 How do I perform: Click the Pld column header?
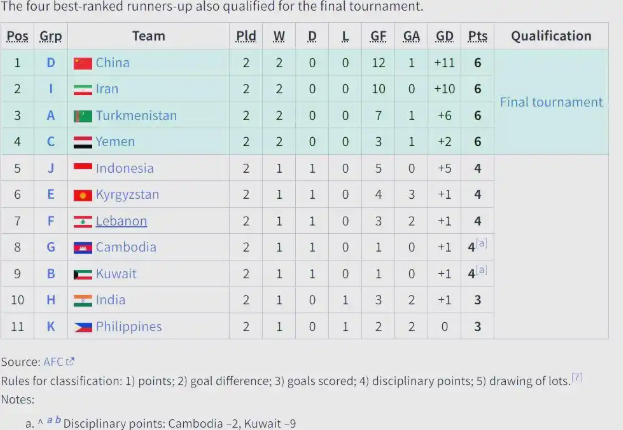(x=246, y=36)
